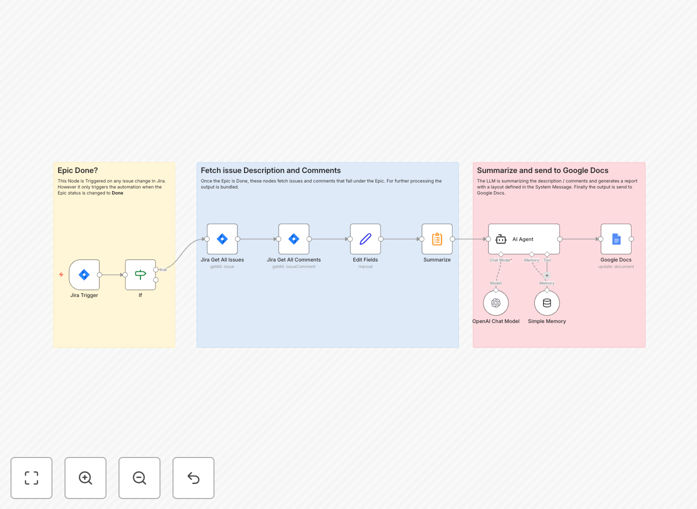697x509 pixels.
Task: Open the If condition node
Action: [140, 275]
